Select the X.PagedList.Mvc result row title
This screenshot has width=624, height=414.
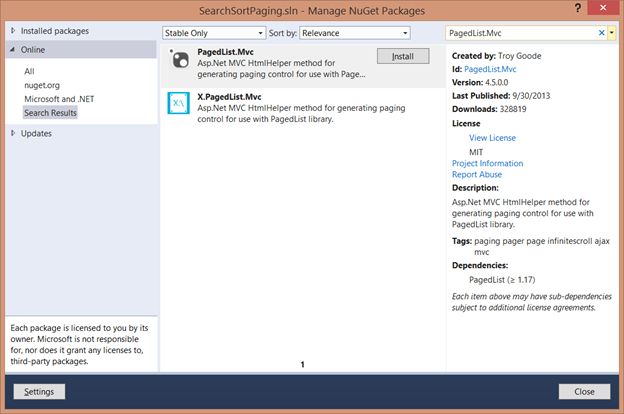pyautogui.click(x=229, y=97)
